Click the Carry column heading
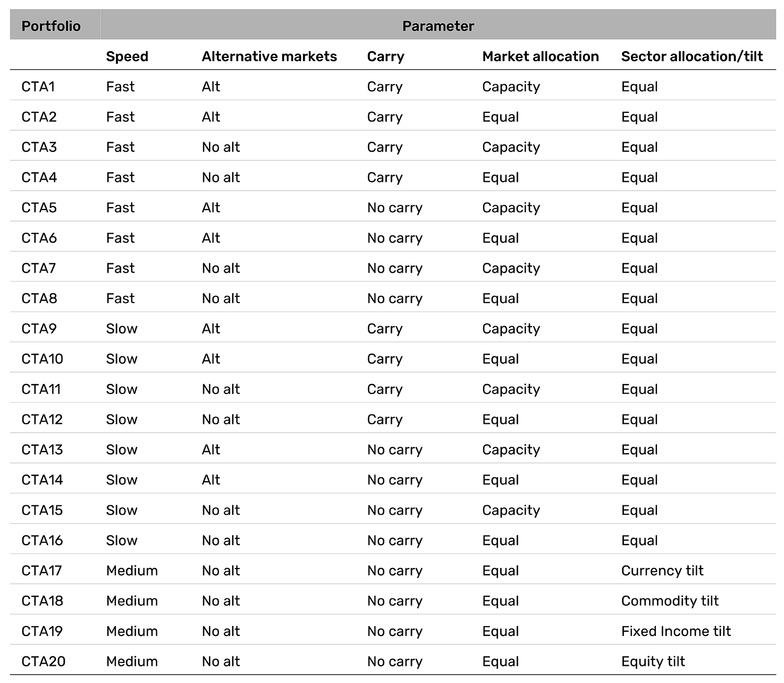Viewport: 784px width, 683px height. point(386,57)
